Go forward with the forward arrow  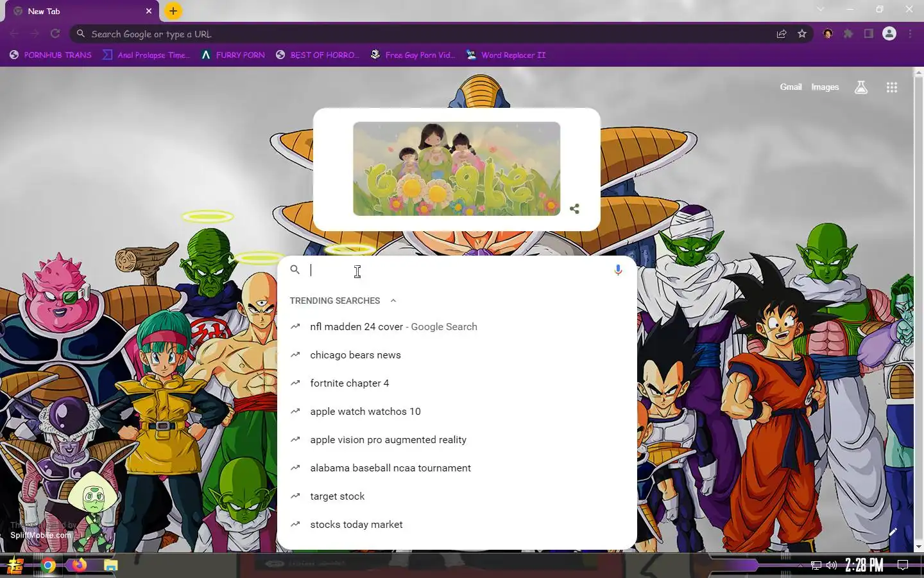pos(35,33)
